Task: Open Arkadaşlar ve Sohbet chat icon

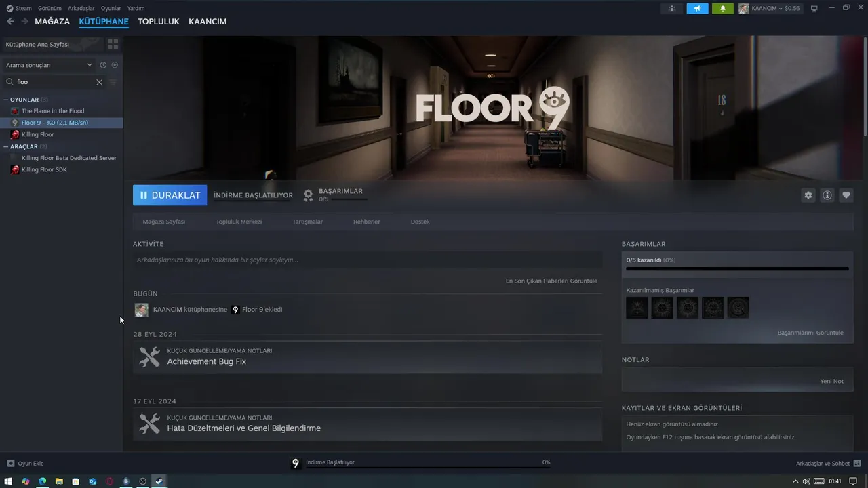Action: pyautogui.click(x=857, y=463)
